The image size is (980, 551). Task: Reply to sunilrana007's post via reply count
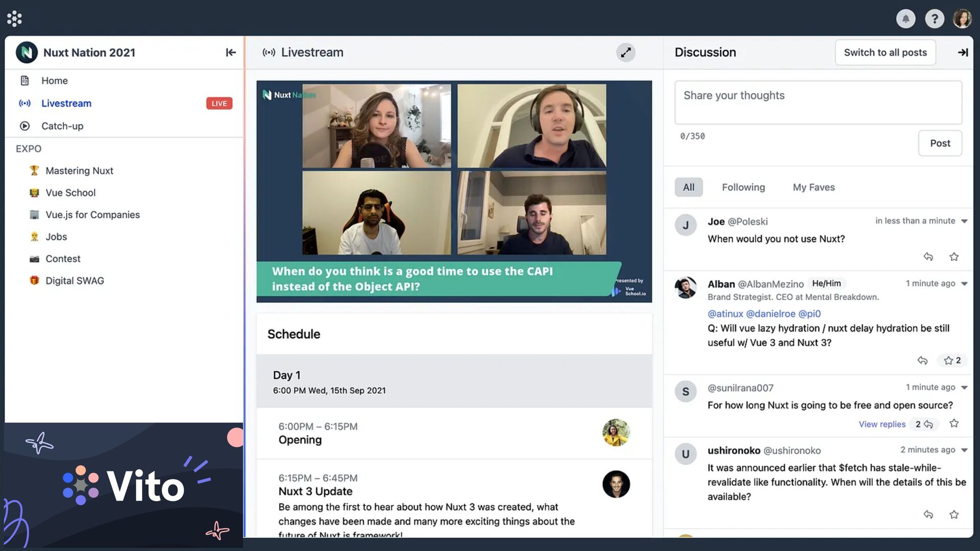coord(924,424)
